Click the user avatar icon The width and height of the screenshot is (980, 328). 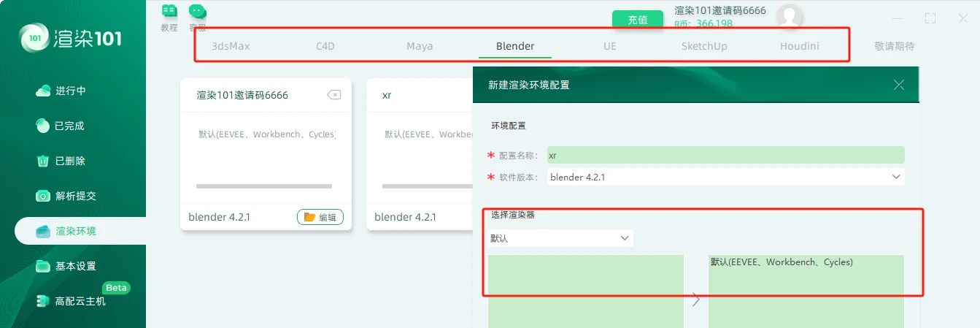click(790, 16)
